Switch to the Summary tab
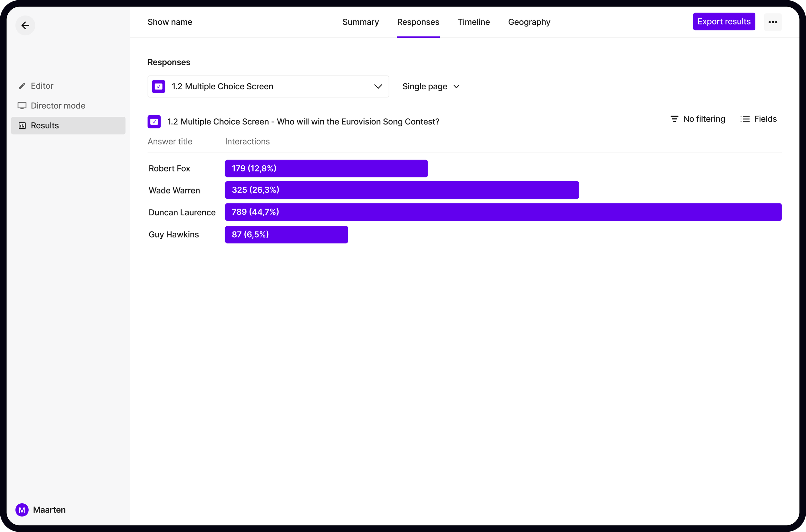The width and height of the screenshot is (806, 532). point(360,22)
